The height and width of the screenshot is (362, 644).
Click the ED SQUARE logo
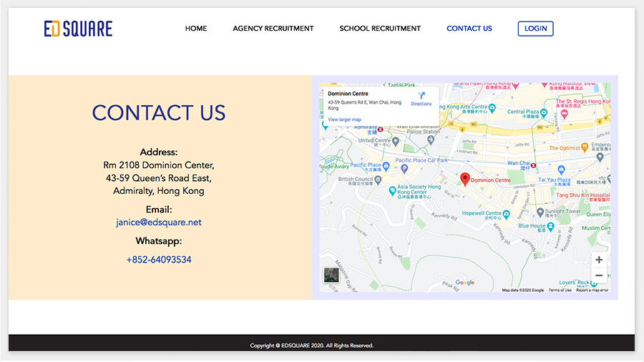pyautogui.click(x=78, y=29)
